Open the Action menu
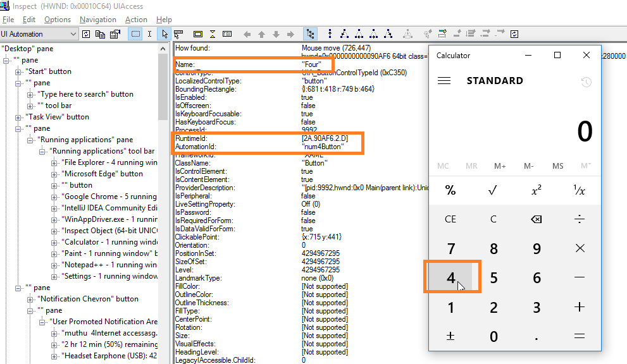Viewport: 627px width, 364px height. [x=136, y=19]
